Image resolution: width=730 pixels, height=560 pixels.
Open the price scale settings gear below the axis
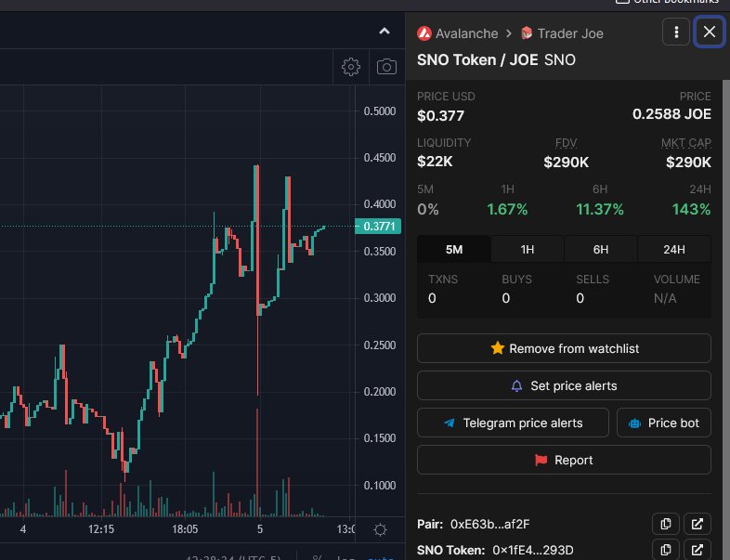(x=380, y=529)
